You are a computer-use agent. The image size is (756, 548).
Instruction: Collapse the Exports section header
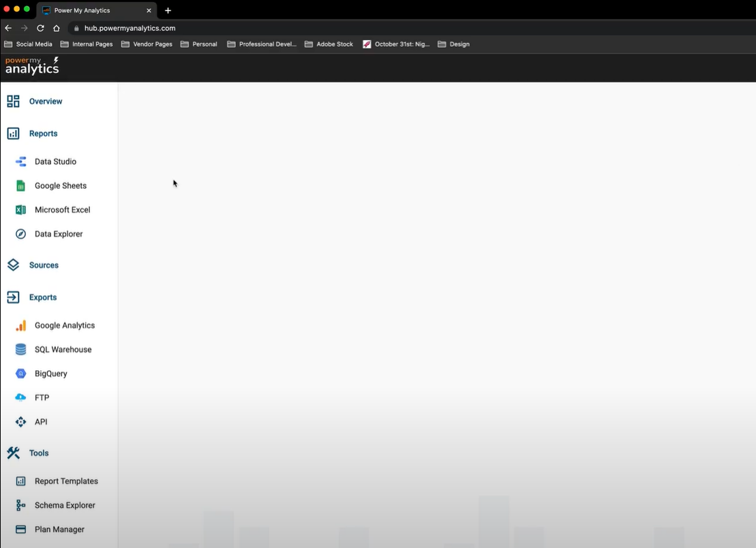(42, 297)
